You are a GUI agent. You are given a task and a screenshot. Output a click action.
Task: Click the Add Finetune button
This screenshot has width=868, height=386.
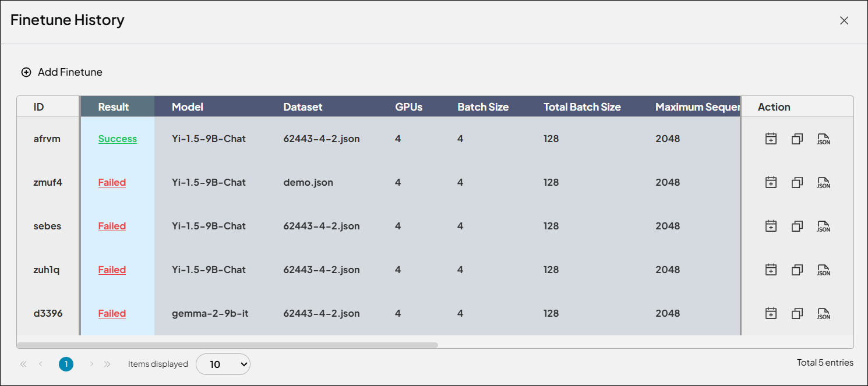click(x=62, y=72)
